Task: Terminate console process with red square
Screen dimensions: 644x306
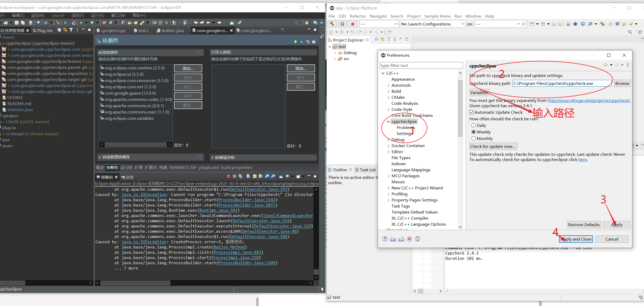Action: [x=228, y=177]
